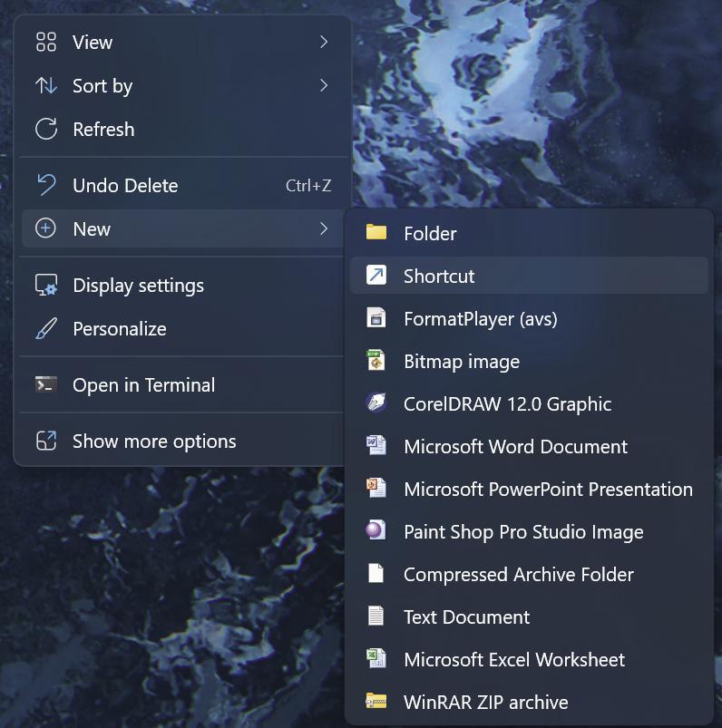Viewport: 722px width, 728px height.
Task: Create a new Folder
Action: click(529, 233)
